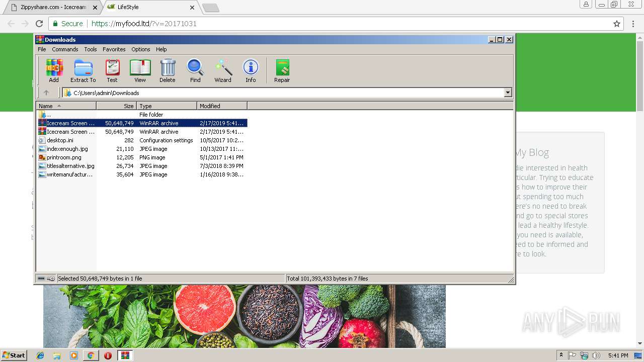Switch to the LifeStyle browser tab
644x362 pixels.
(151, 7)
